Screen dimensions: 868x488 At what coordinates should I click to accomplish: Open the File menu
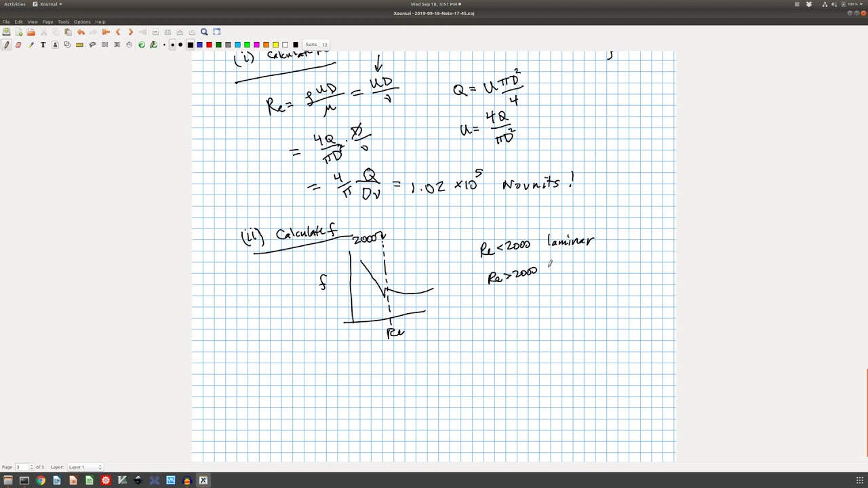tap(5, 22)
